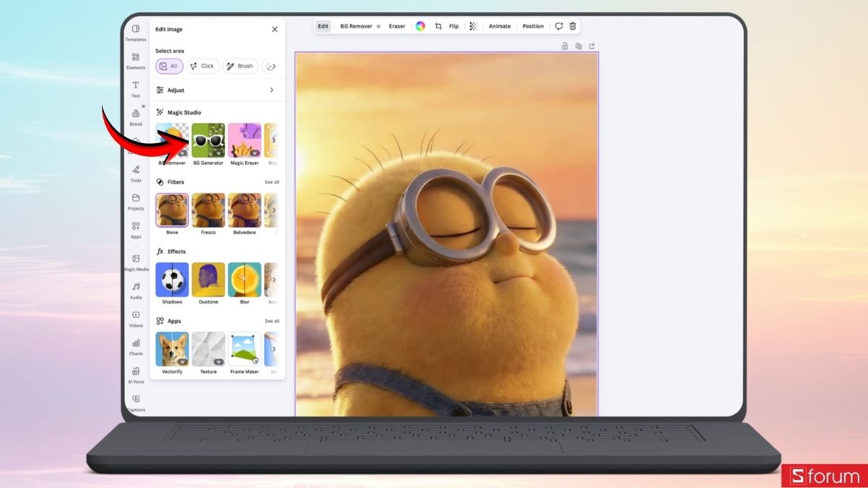
Task: Open the color wheel picker in the toolbar
Action: pos(420,26)
